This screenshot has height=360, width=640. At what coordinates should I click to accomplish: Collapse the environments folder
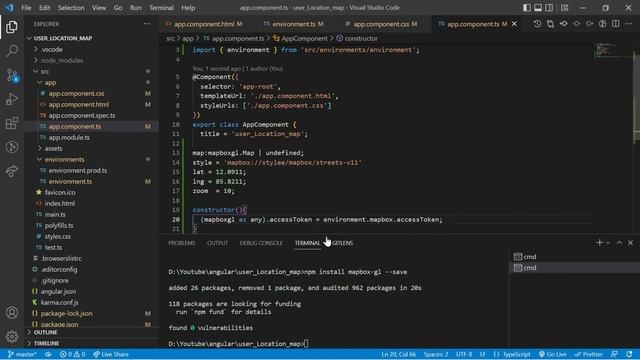64,160
